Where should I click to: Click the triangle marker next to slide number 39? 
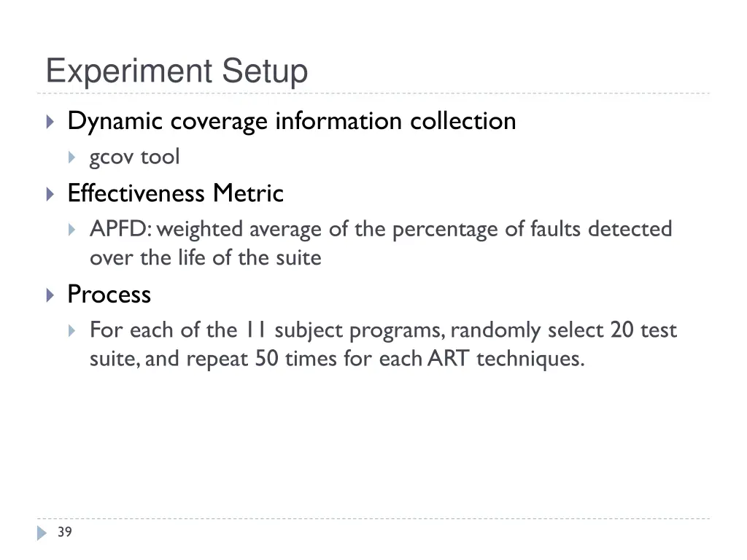coord(42,533)
